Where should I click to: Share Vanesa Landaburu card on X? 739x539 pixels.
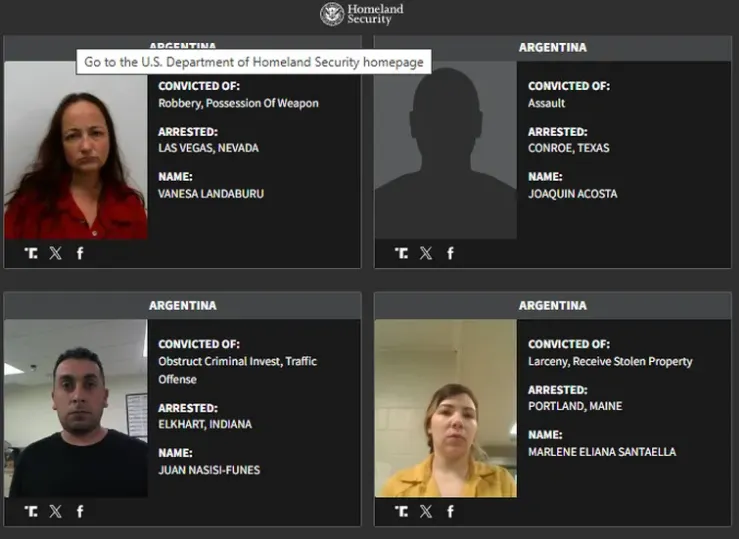(56, 253)
